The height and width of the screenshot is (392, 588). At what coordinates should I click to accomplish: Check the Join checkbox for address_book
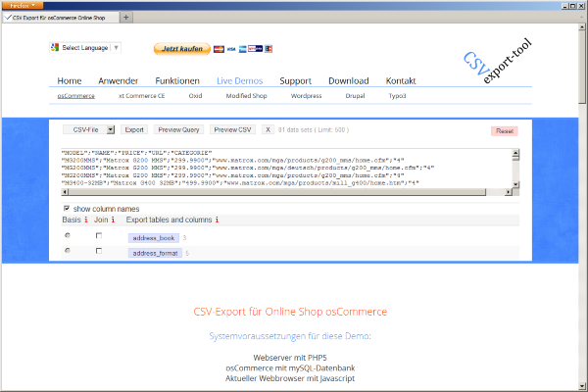(x=99, y=235)
